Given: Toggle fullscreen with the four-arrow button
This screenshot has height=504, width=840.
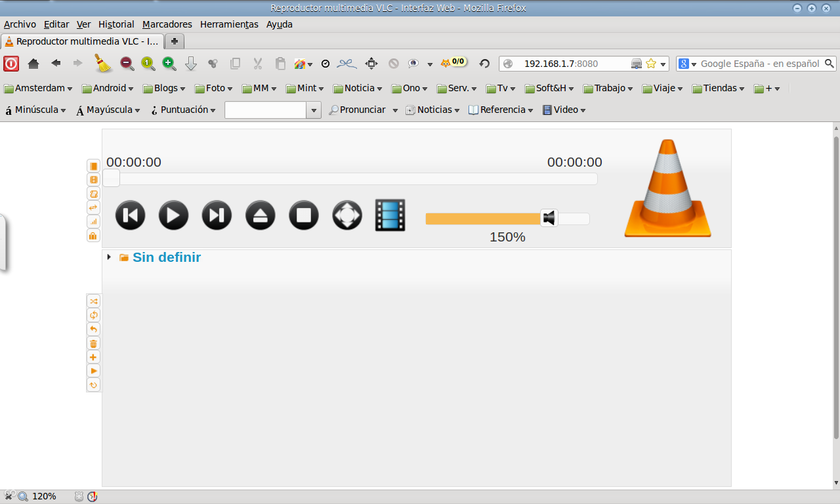Looking at the screenshot, I should tap(347, 215).
